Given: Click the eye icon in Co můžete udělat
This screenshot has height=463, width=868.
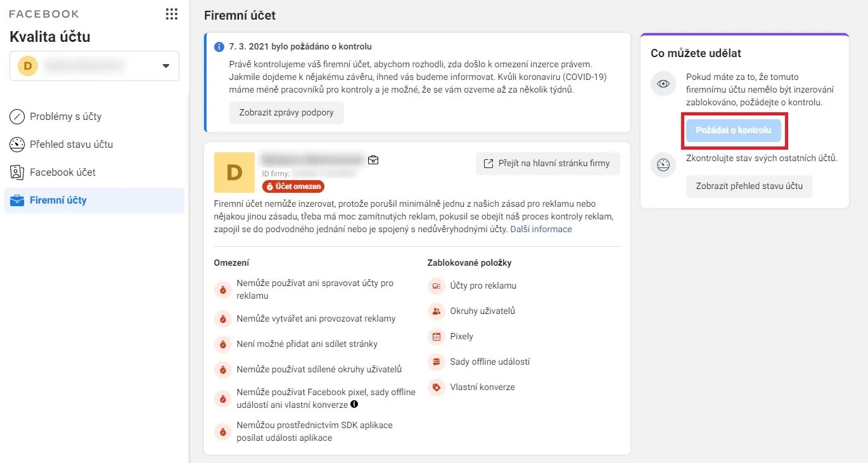Looking at the screenshot, I should tap(663, 84).
